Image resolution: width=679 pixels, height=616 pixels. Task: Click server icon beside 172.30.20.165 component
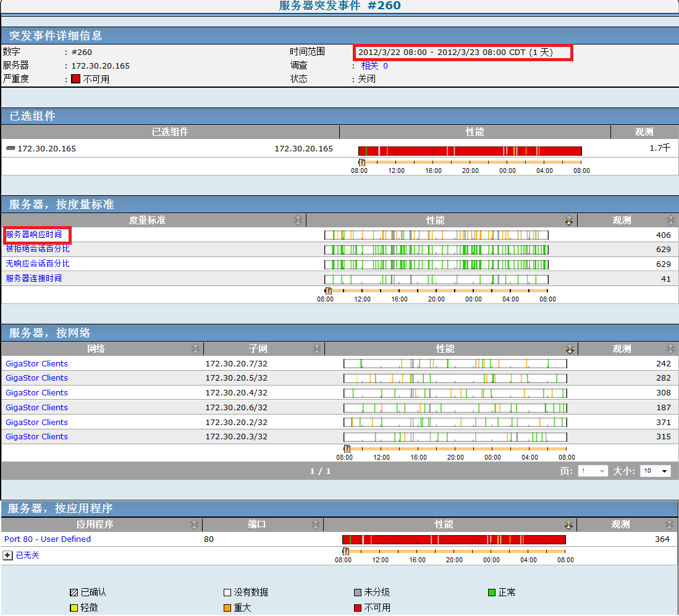11,149
